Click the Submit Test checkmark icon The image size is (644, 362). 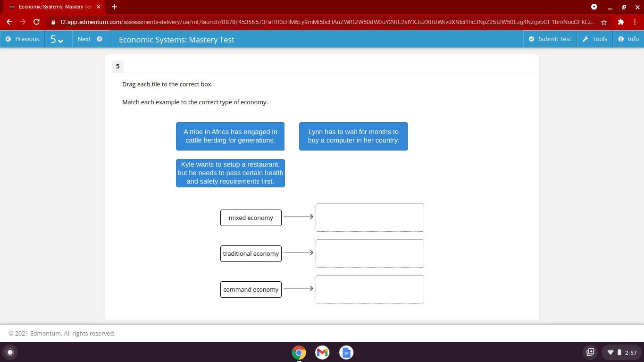pos(532,39)
